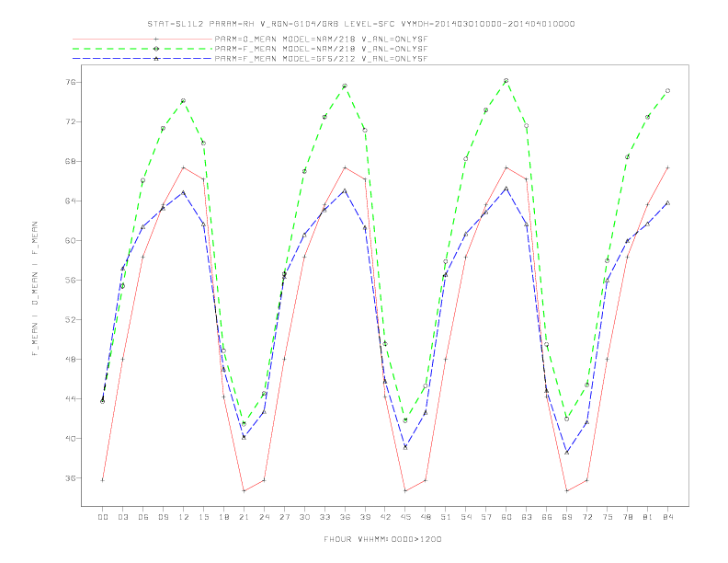
Task: Click green circle data point at hour 84
Action: coord(667,91)
